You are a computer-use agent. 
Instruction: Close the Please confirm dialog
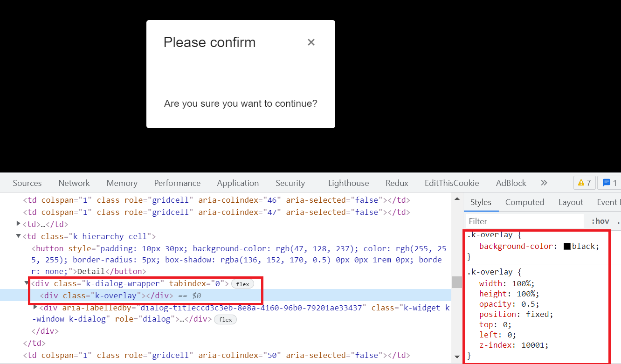311,42
